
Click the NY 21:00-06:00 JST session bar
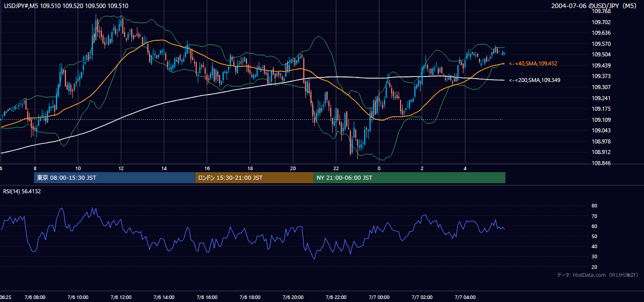click(x=409, y=178)
